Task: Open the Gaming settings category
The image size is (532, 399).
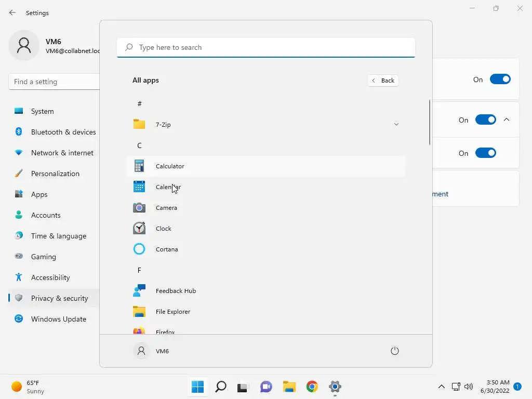Action: pyautogui.click(x=54, y=257)
